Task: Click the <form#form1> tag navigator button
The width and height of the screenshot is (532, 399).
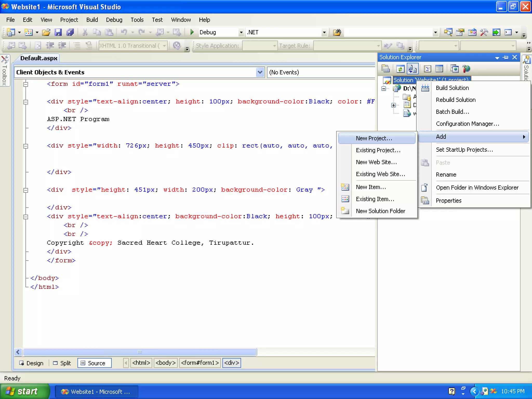Action: pyautogui.click(x=200, y=363)
